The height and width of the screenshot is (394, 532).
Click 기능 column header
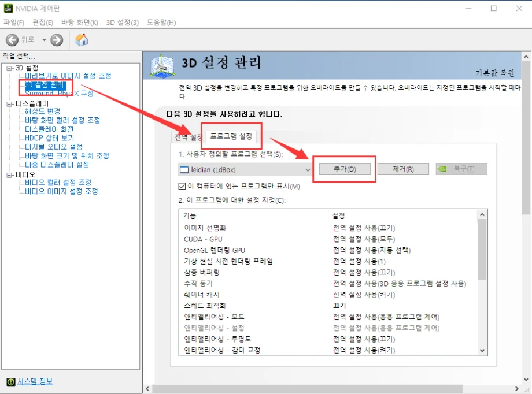click(x=253, y=215)
